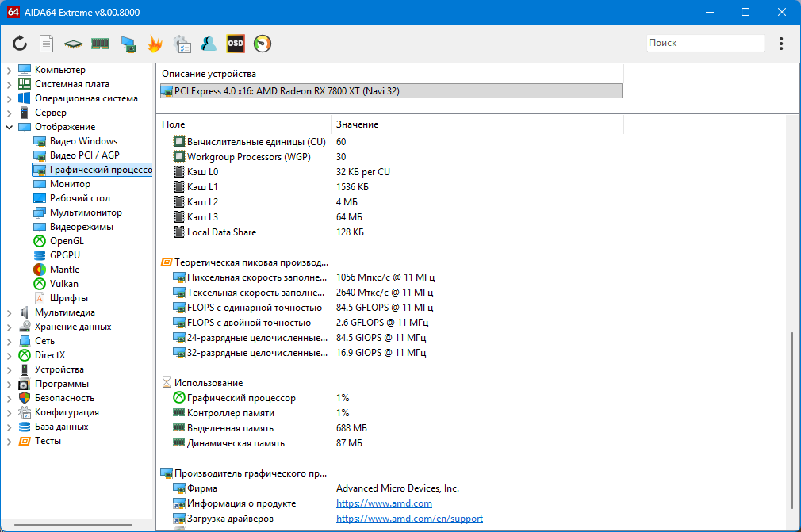The image size is (801, 532).
Task: Click the CPU chip toolbar icon
Action: [73, 44]
